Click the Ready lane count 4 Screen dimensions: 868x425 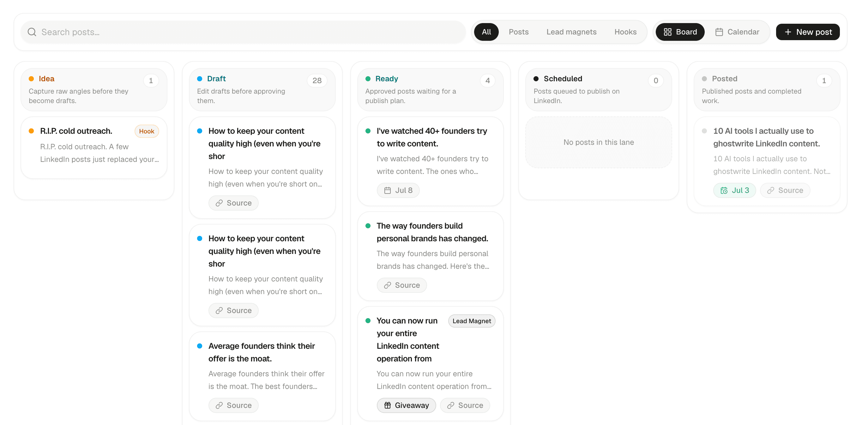487,81
